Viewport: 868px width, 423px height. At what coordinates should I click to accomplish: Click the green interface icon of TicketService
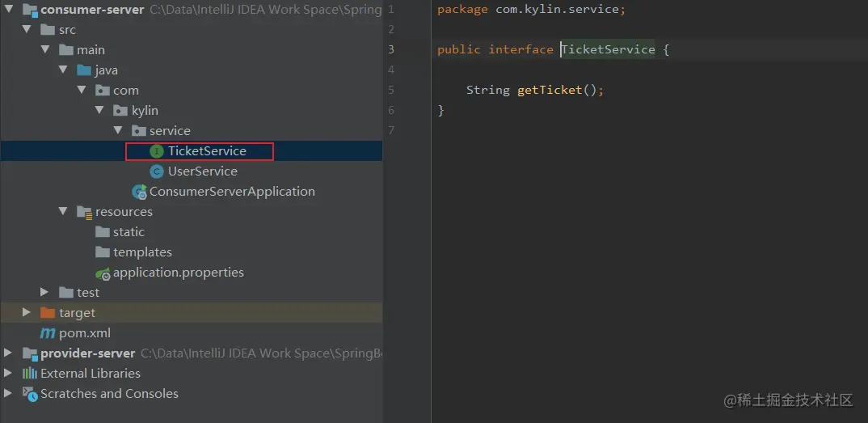click(x=157, y=151)
